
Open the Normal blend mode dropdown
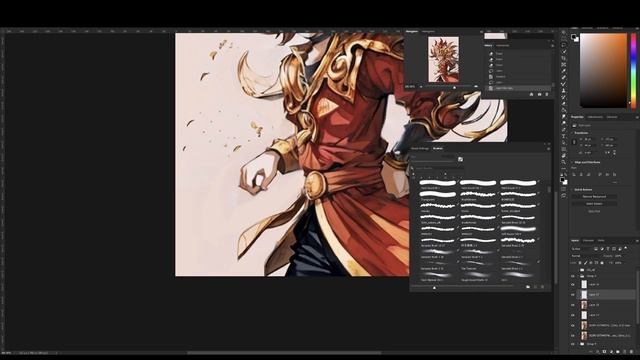tap(586, 256)
